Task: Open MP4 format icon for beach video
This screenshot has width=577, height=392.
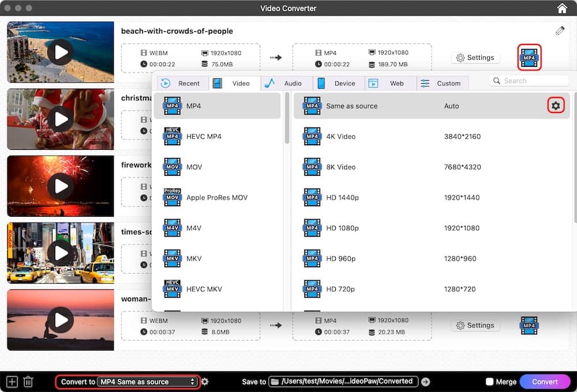Action: pyautogui.click(x=529, y=58)
